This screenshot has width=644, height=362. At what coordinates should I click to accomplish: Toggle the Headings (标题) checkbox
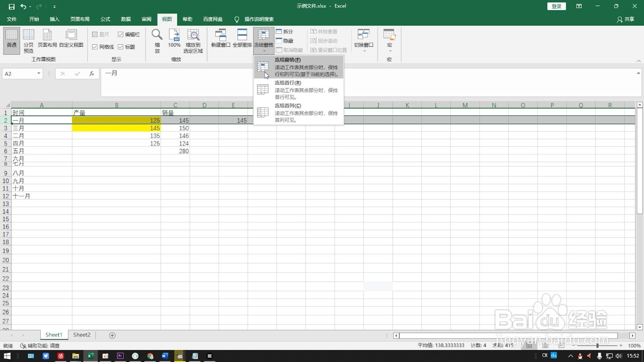126,47
